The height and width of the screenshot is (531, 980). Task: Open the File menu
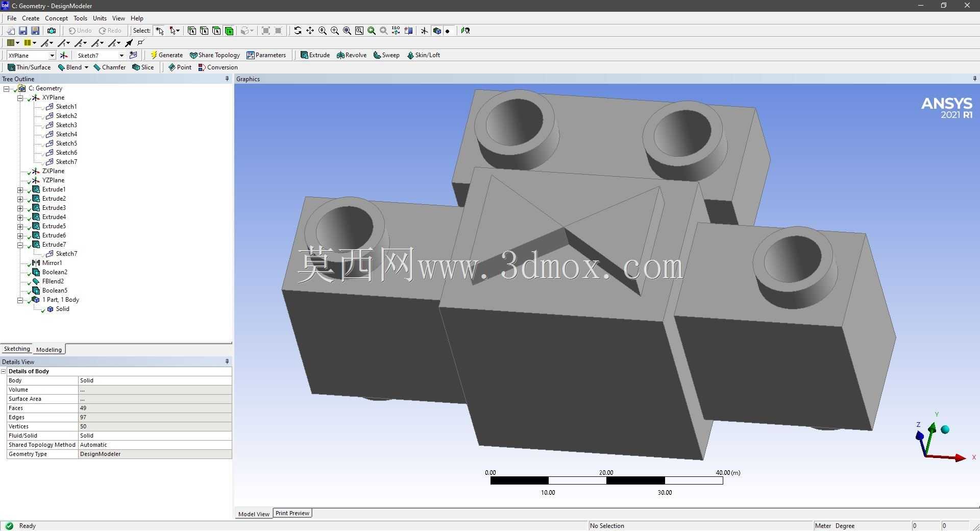12,18
